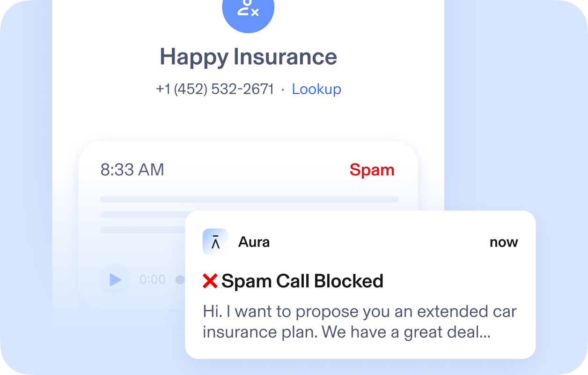This screenshot has width=588, height=375.
Task: Select the 8:33 AM call entry
Action: (x=132, y=170)
